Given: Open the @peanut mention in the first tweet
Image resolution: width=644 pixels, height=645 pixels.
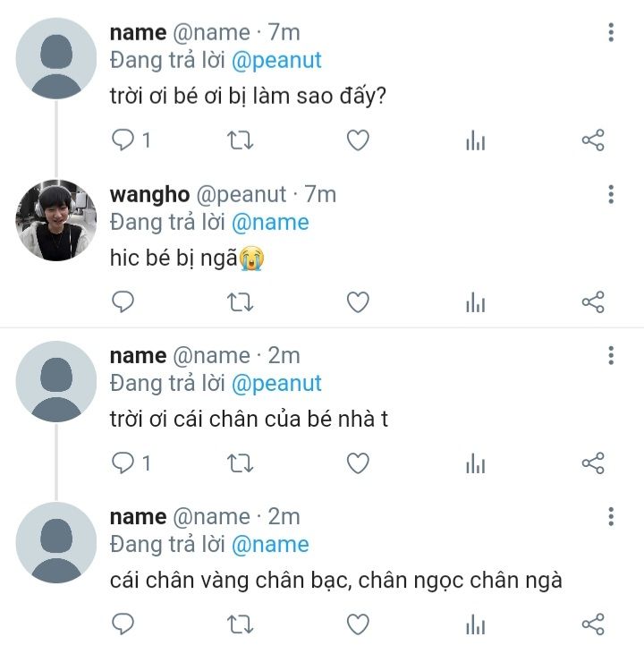Looking at the screenshot, I should tap(276, 61).
